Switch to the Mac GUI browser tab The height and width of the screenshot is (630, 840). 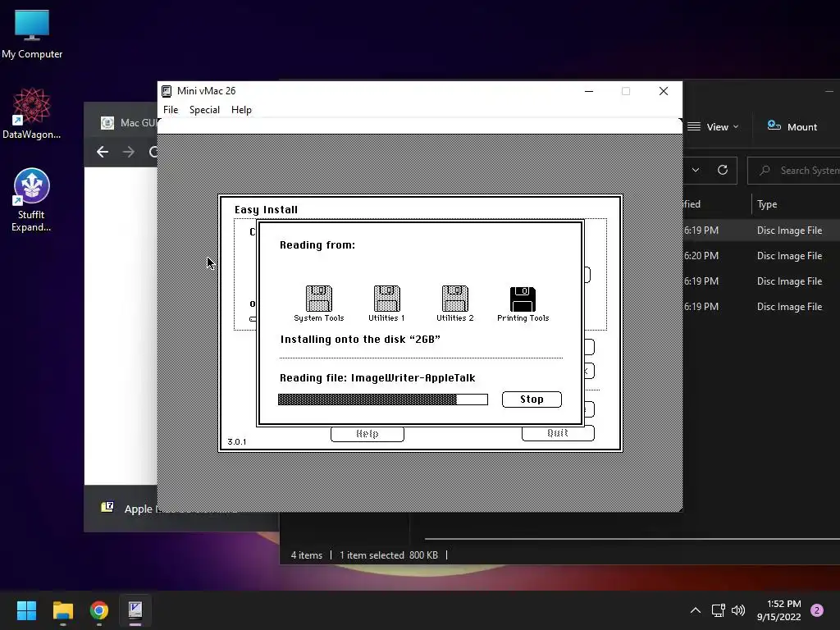pyautogui.click(x=129, y=123)
